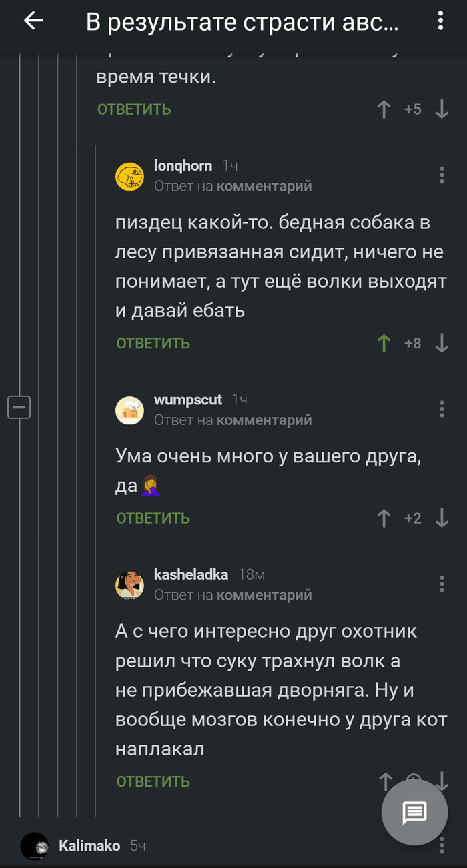Collapse the comment thread with minus box
The width and height of the screenshot is (467, 868).
(x=19, y=406)
